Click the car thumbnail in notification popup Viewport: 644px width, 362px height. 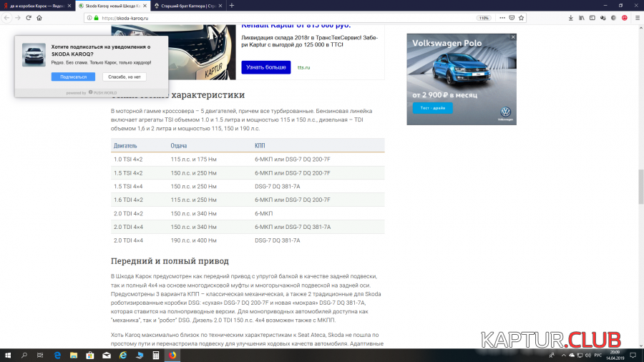pos(34,54)
